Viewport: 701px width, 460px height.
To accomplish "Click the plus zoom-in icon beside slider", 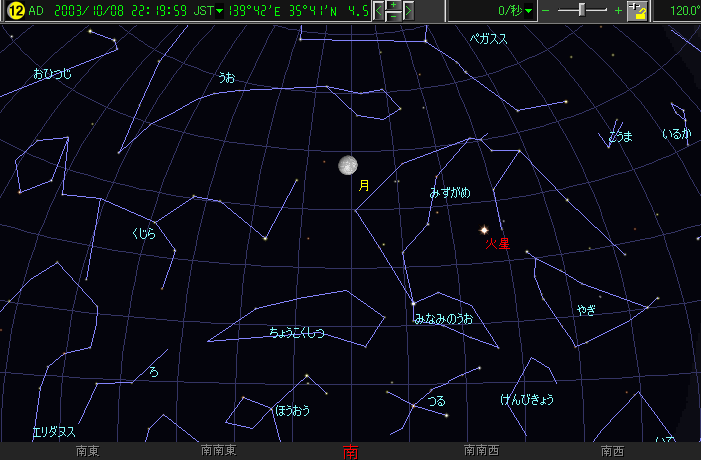I will (618, 11).
